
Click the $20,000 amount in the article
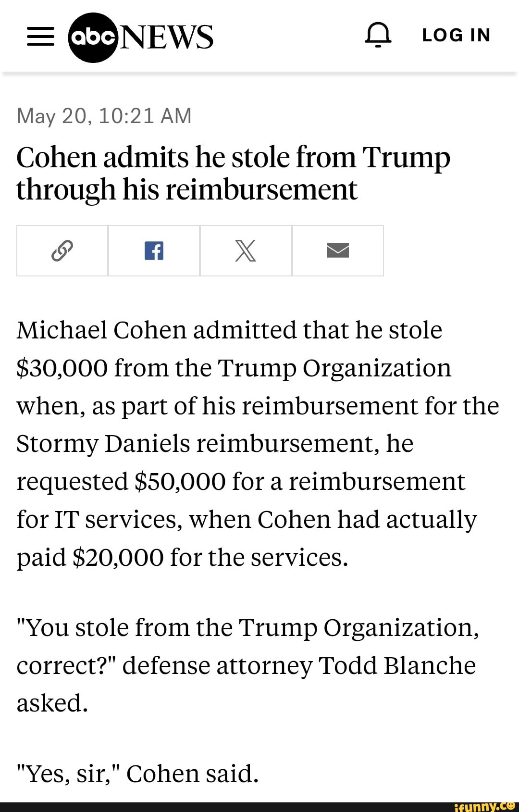(x=118, y=558)
